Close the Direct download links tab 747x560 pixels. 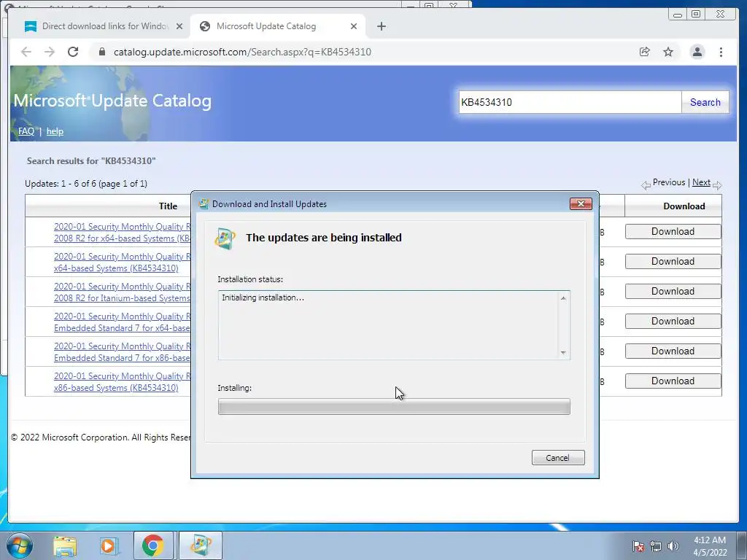pos(179,26)
